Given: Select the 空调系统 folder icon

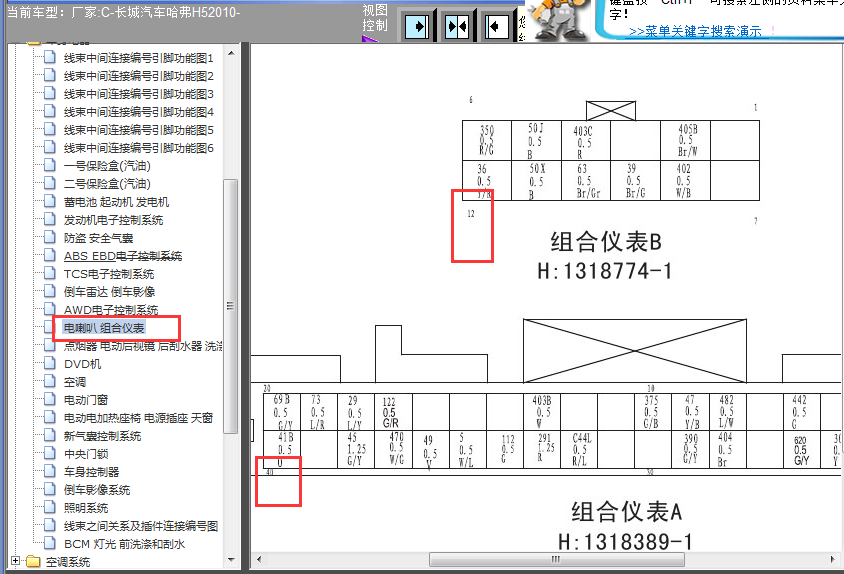Looking at the screenshot, I should 33,562.
